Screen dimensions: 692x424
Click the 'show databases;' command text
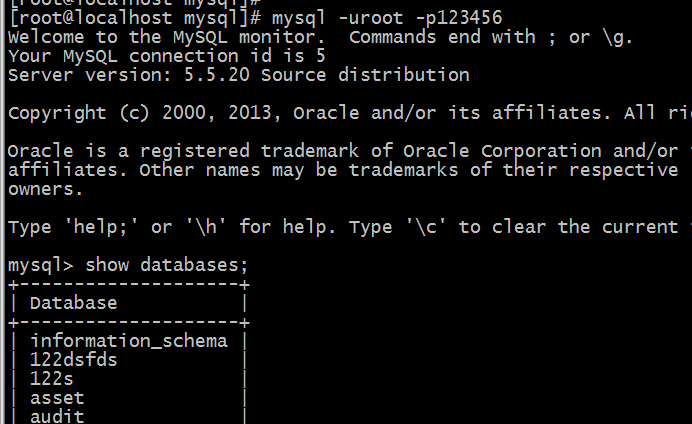pos(167,265)
